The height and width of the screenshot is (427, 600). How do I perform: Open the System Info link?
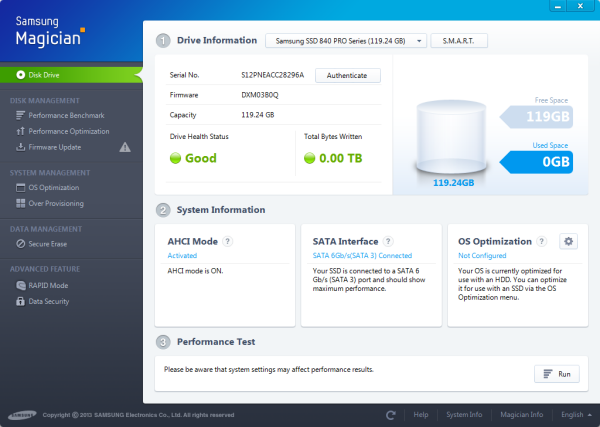click(463, 414)
